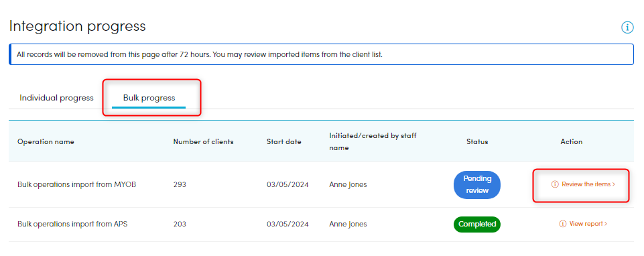The image size is (644, 256).
Task: Select Bulk operations import from APS row
Action: 321,225
